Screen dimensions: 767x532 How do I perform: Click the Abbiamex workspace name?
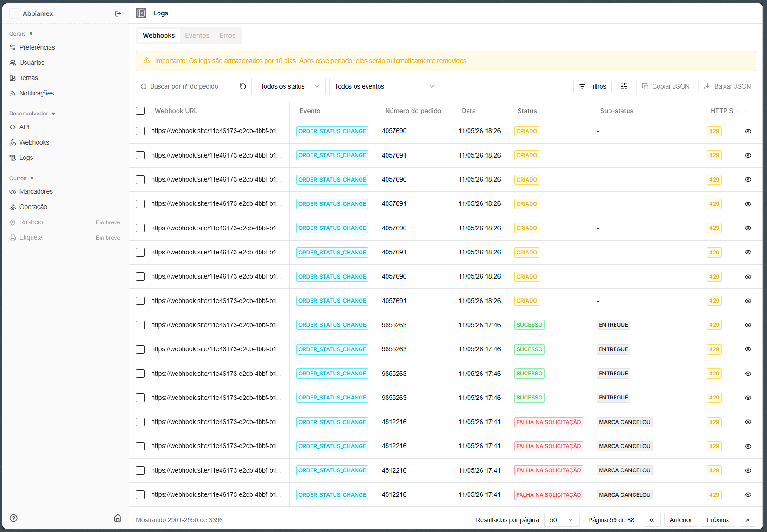coord(38,13)
